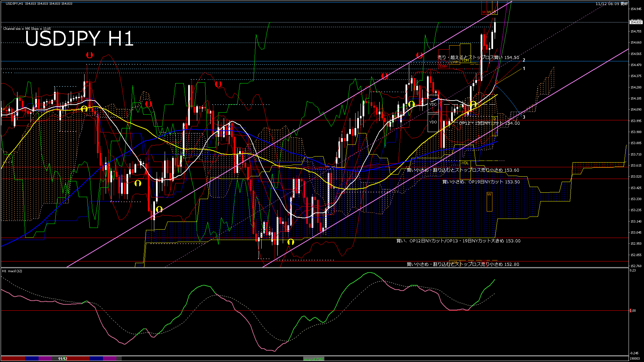Click the 11/12 date on session bar
644x362 pixels.
[x=63, y=359]
